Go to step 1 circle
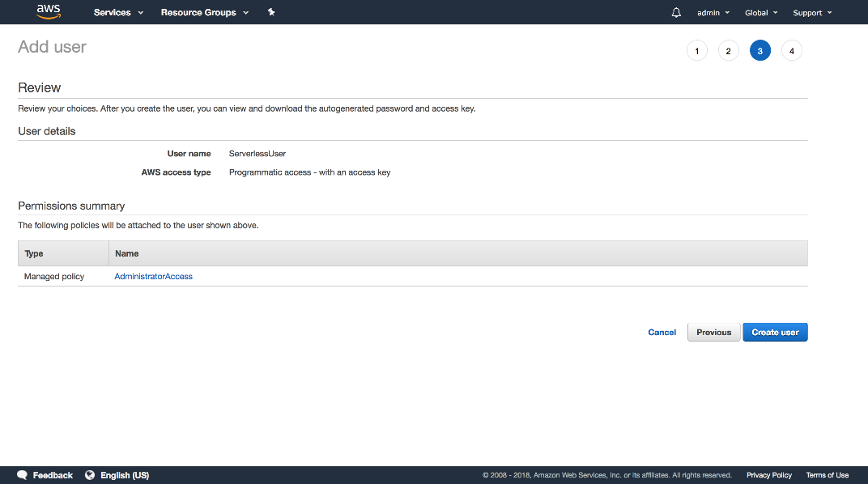Viewport: 868px width, 484px height. (696, 51)
